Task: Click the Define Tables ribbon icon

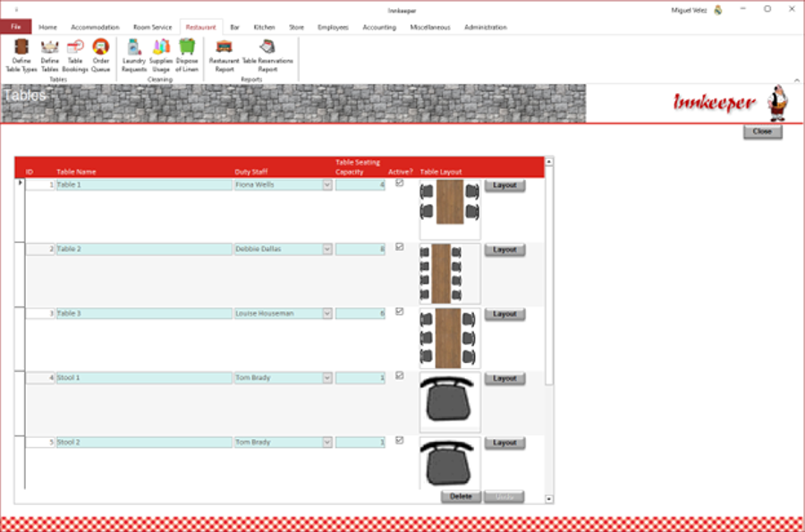Action: pos(50,55)
